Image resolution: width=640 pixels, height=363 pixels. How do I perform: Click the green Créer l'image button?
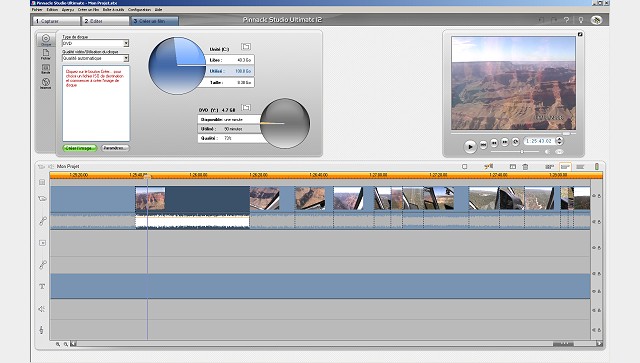point(80,148)
